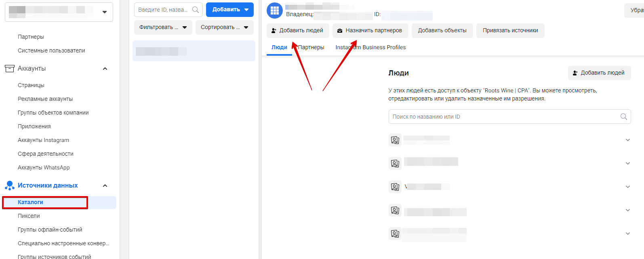Image resolution: width=644 pixels, height=259 pixels.
Task: Click the Аккаунты section icon
Action: pos(9,69)
